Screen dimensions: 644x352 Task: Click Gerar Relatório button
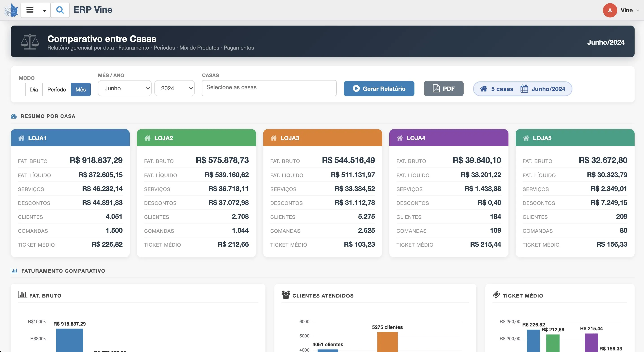(x=379, y=88)
